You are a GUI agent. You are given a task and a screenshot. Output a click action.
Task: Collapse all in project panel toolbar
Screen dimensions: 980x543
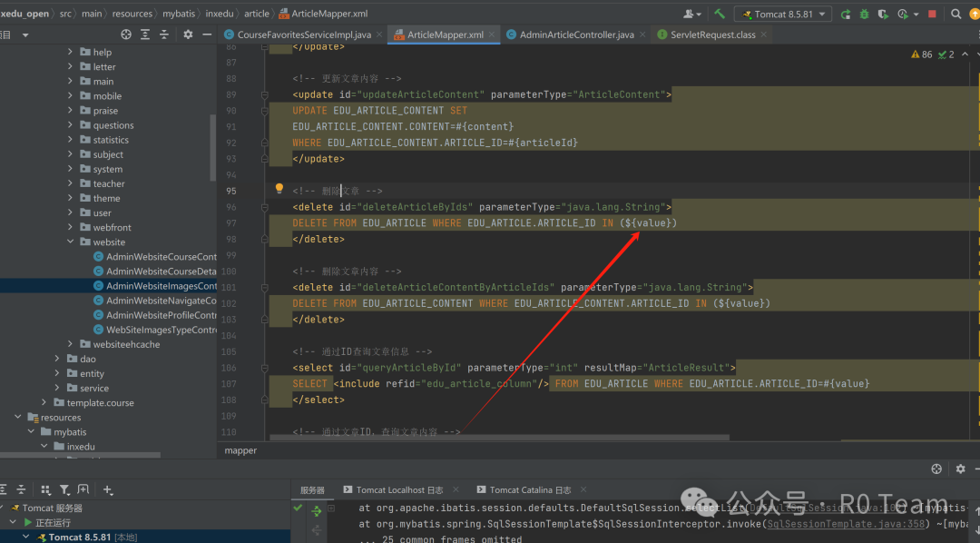(x=163, y=35)
